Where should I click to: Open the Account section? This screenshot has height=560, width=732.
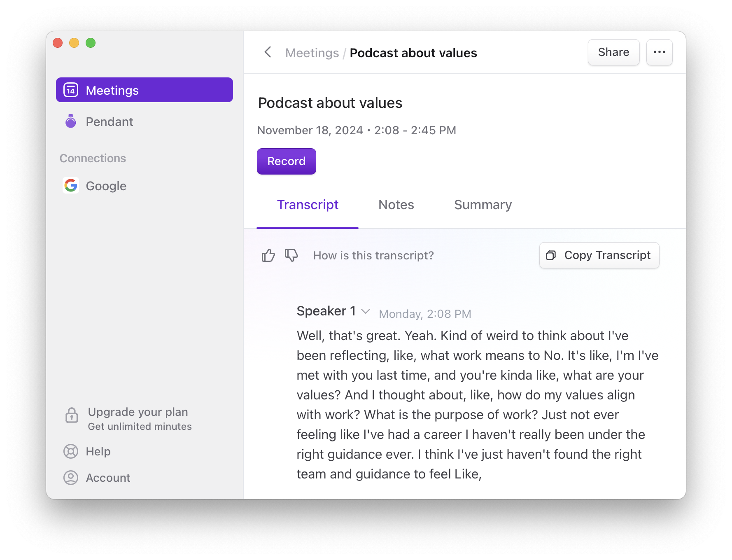pos(108,478)
